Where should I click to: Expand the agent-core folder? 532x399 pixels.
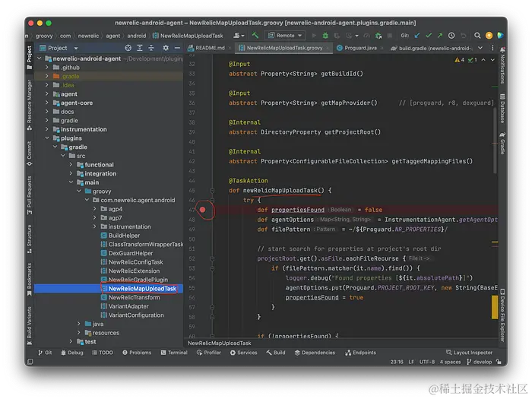[x=47, y=103]
